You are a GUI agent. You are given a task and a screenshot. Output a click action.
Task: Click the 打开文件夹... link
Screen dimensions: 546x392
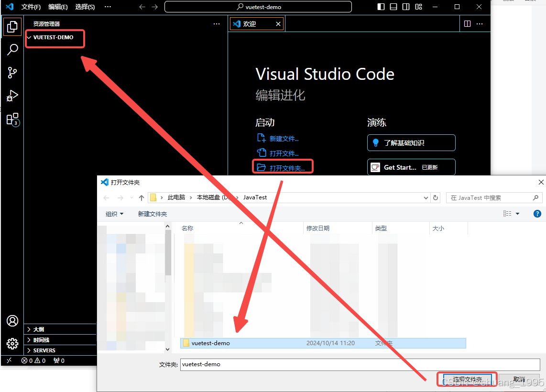tap(281, 168)
